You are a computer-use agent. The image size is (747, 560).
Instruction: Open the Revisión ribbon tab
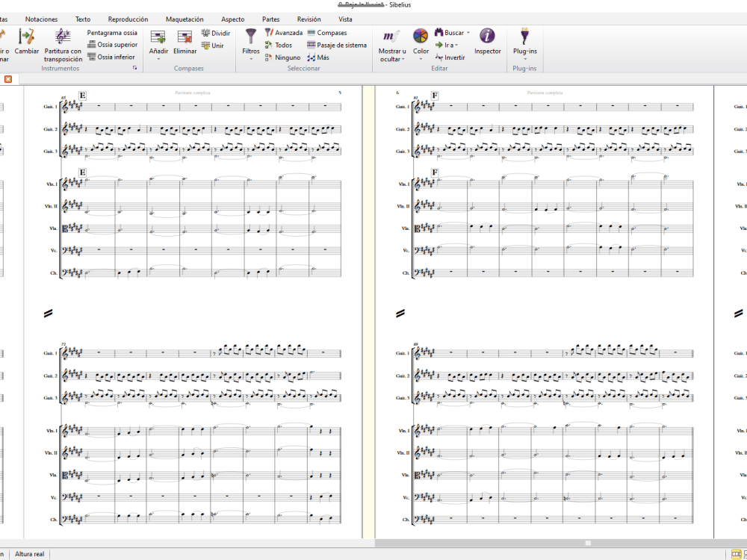[309, 19]
